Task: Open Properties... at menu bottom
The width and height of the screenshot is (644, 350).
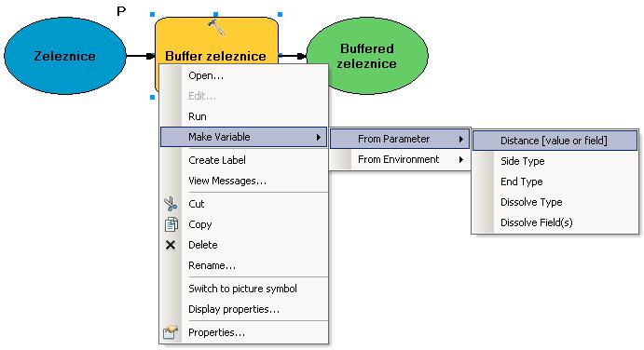Action: (x=244, y=332)
